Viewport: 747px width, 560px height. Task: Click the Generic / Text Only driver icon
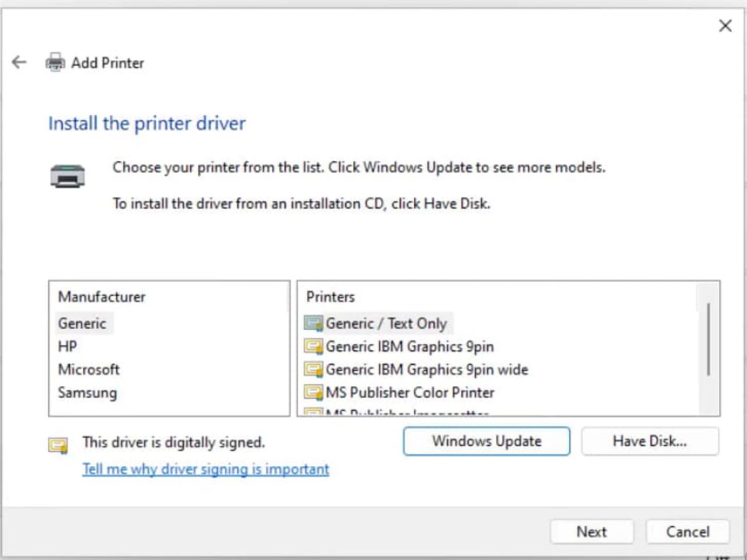pos(313,323)
